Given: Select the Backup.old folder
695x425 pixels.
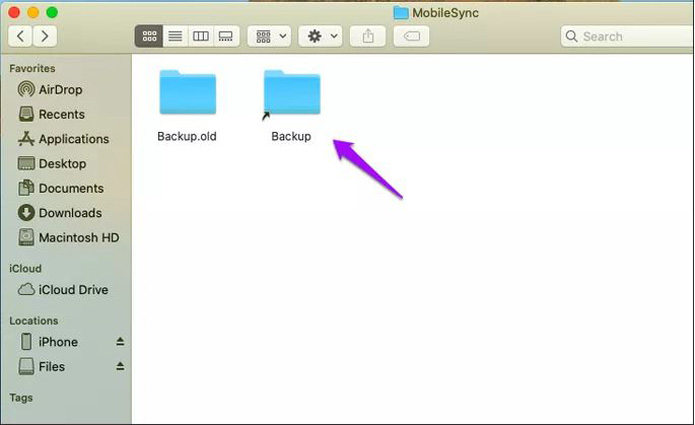Looking at the screenshot, I should click(187, 95).
